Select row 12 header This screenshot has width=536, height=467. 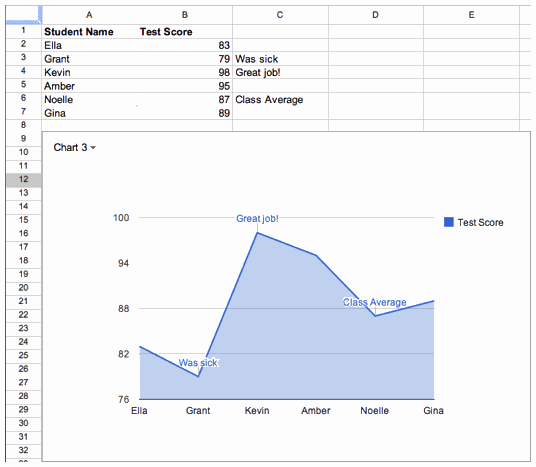(23, 179)
